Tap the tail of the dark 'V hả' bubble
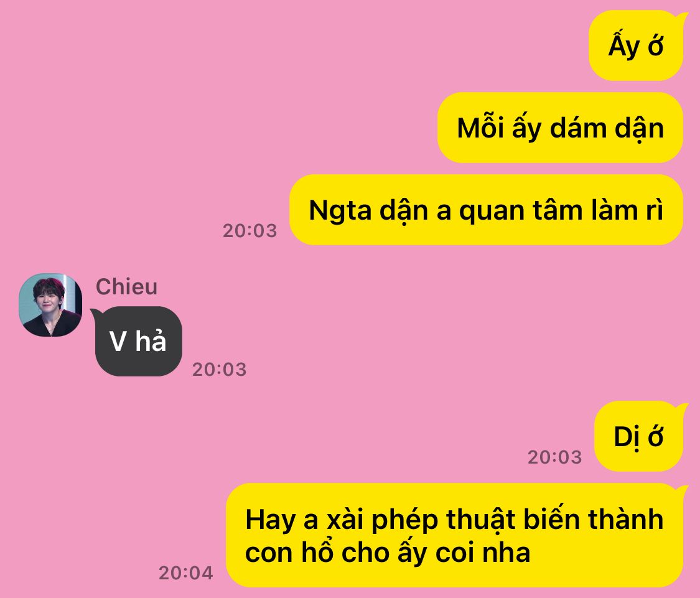 pyautogui.click(x=96, y=313)
